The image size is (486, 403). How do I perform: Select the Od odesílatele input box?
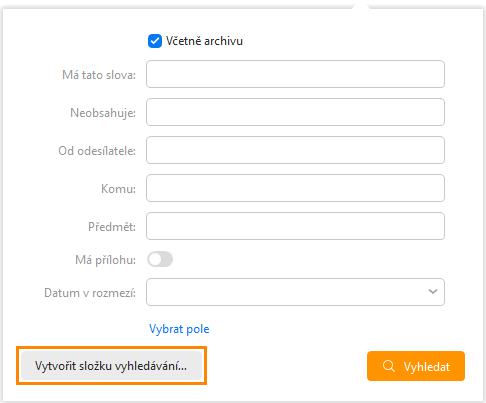tap(295, 150)
